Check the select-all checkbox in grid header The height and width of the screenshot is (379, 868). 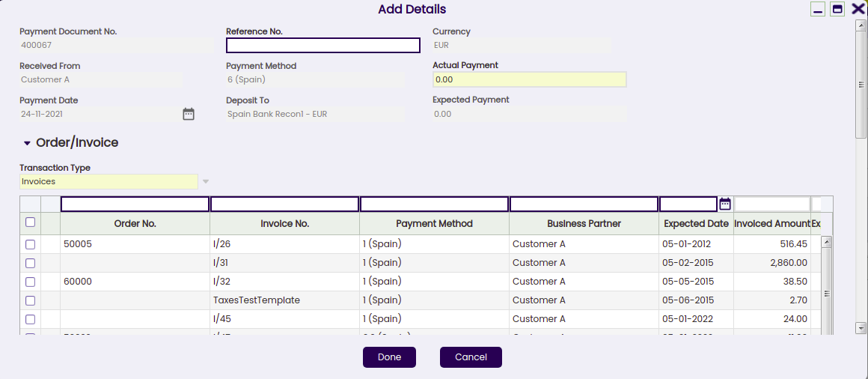[31, 222]
